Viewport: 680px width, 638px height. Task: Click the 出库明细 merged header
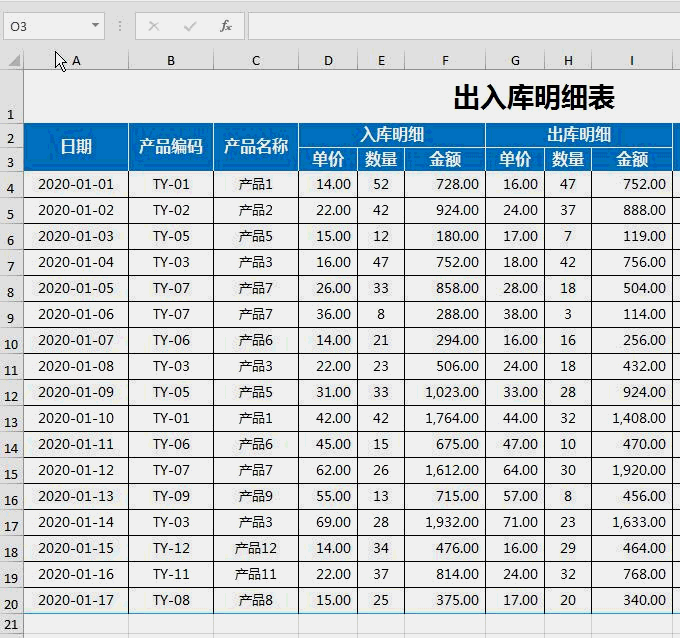tap(579, 135)
